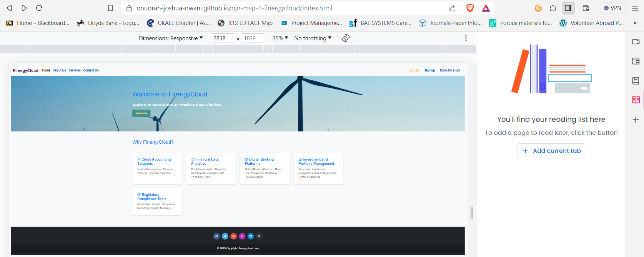Click Add current tab button
The height and width of the screenshot is (257, 644).
pos(551,151)
